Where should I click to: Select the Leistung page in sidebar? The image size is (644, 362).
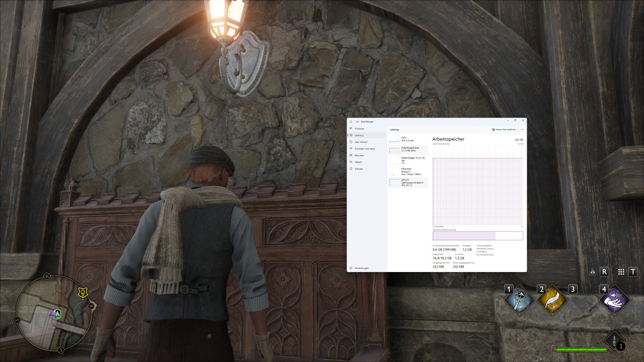click(x=367, y=135)
